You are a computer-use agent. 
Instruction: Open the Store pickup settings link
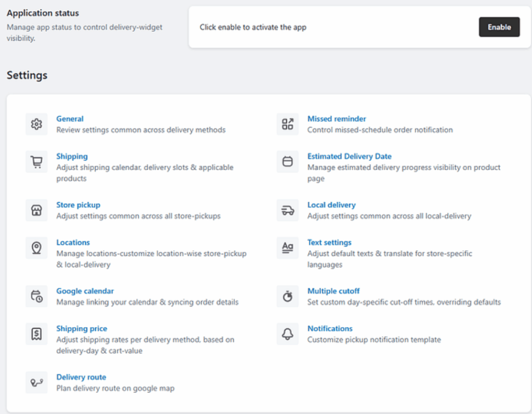point(78,205)
